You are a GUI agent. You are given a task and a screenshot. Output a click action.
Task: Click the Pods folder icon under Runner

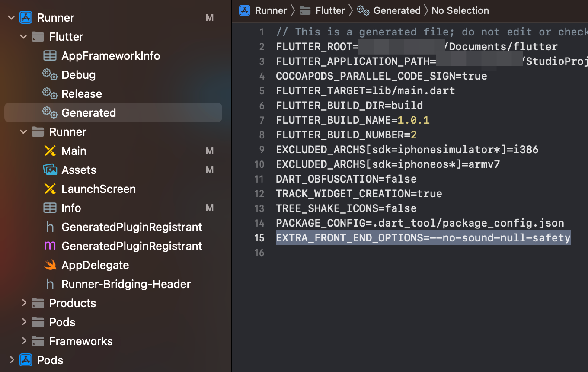point(38,322)
